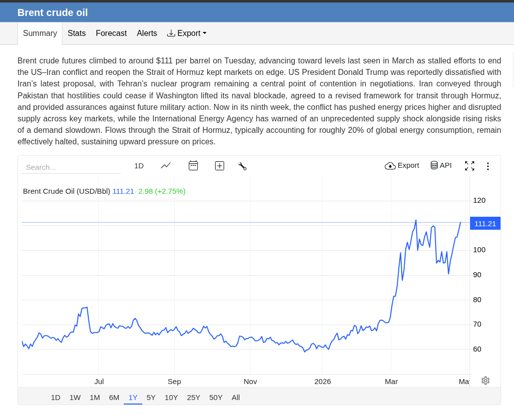
Task: Click the 80 y-axis label
Action: pos(477,300)
